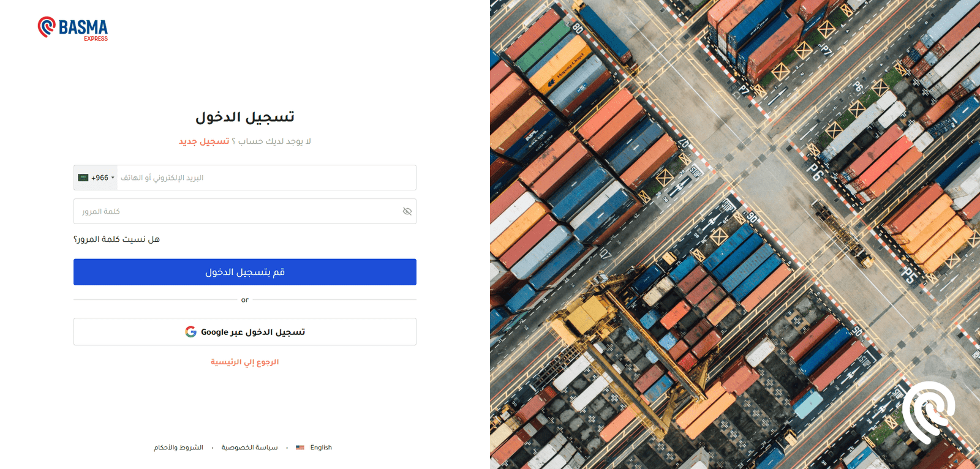Screen dimensions: 980x469
Task: Switch language to English
Action: coord(321,448)
